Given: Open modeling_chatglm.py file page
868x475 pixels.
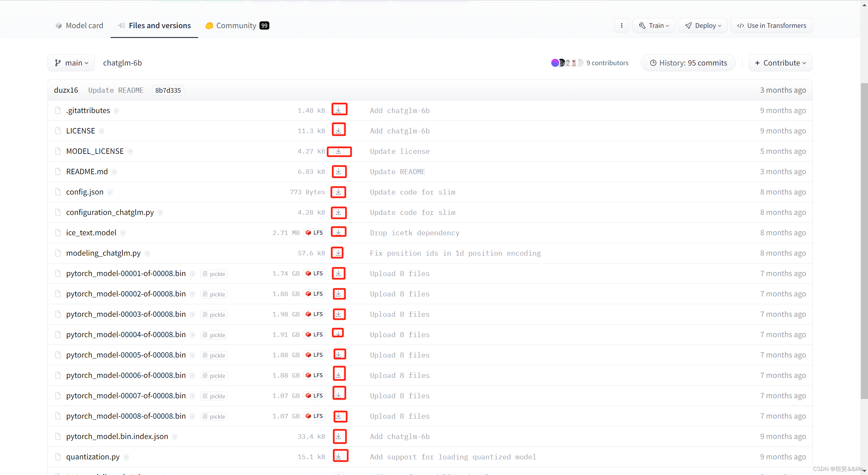Looking at the screenshot, I should pos(103,253).
